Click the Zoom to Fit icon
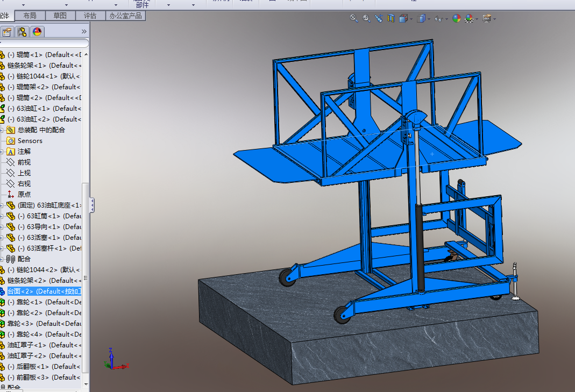Viewport: 575px width, 392px height. [353, 18]
